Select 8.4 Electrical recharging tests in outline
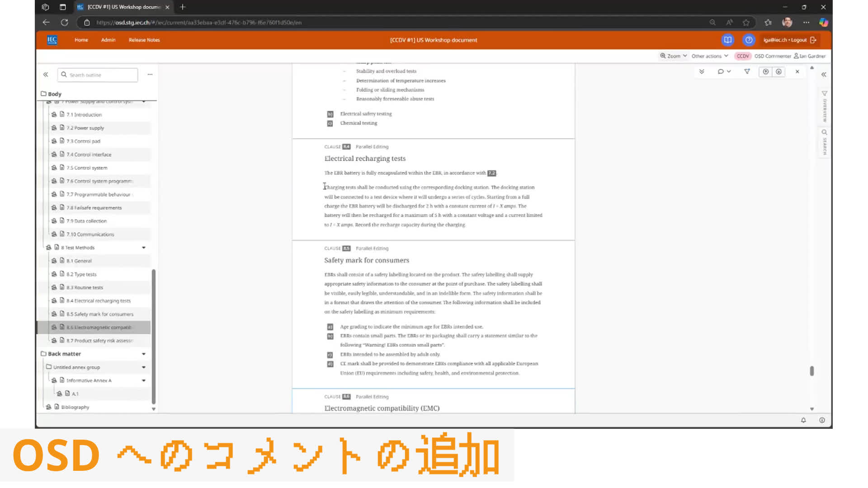This screenshot has height=488, width=868. click(x=98, y=301)
